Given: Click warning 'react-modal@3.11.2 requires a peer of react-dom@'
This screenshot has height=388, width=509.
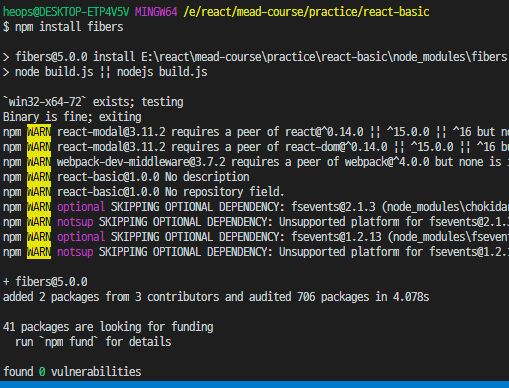Looking at the screenshot, I should (283, 147).
